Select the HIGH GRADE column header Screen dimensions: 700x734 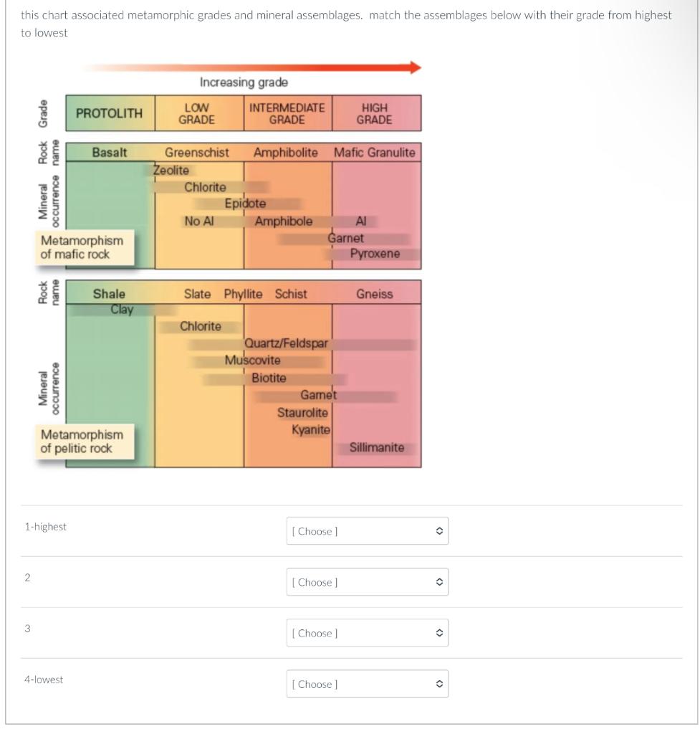(375, 113)
